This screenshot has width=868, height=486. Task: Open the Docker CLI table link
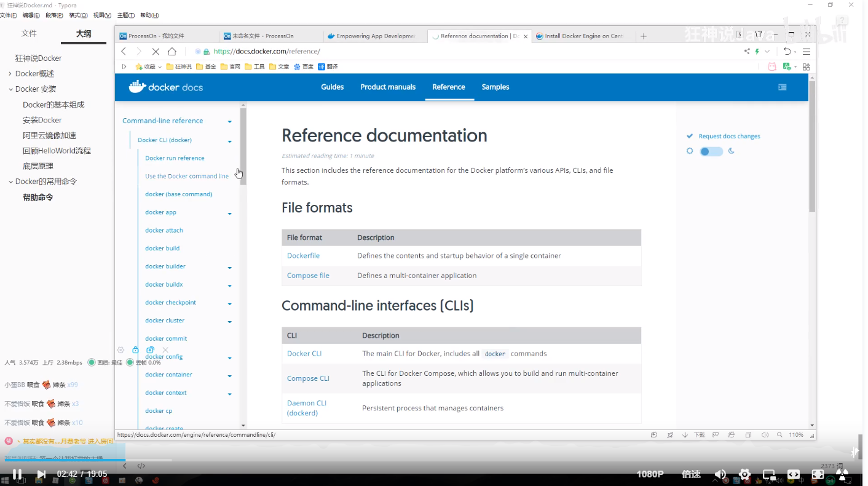point(304,354)
